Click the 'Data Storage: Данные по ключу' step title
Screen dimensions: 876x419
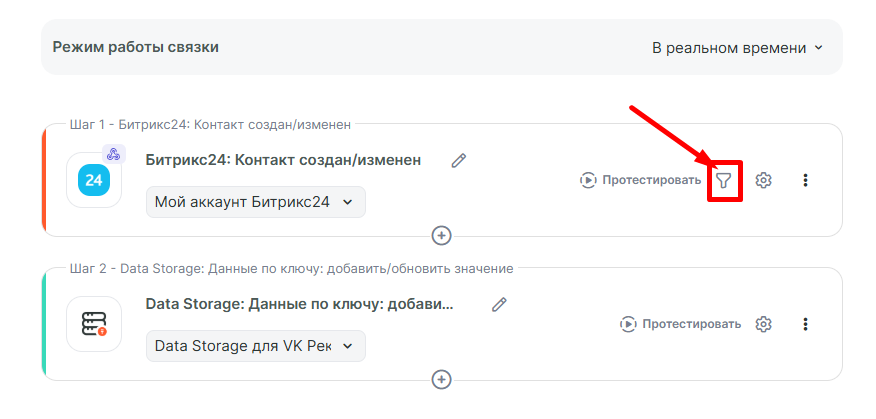(x=299, y=304)
